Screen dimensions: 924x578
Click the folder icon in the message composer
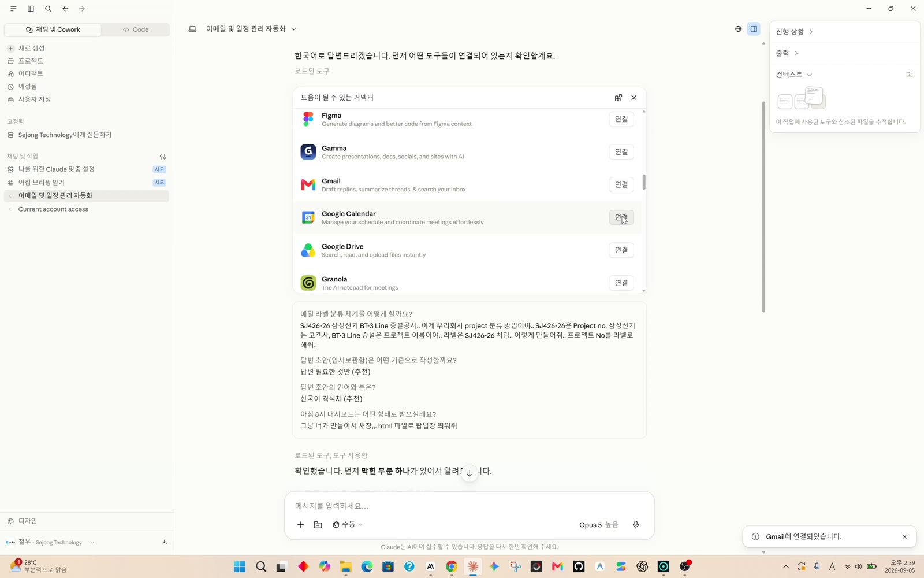pyautogui.click(x=318, y=525)
